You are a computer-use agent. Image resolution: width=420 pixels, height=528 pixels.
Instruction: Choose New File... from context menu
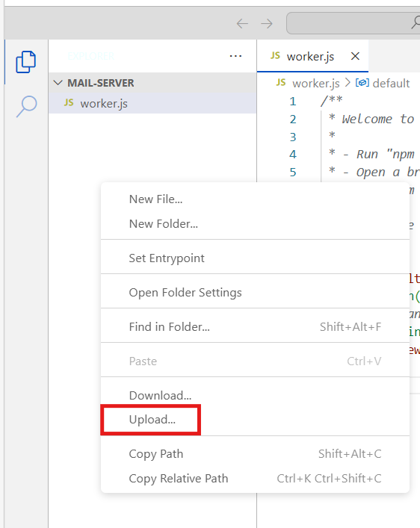pyautogui.click(x=255, y=199)
